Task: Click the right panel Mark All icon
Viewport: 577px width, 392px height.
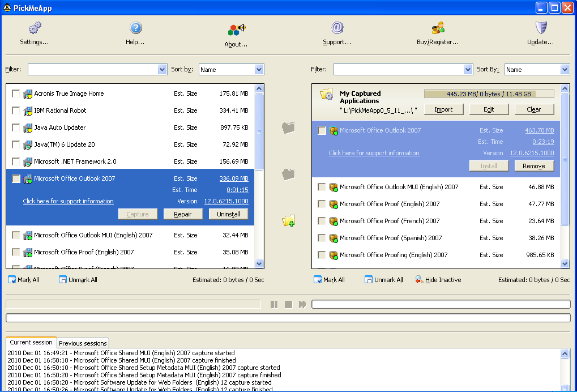Action: tap(318, 280)
